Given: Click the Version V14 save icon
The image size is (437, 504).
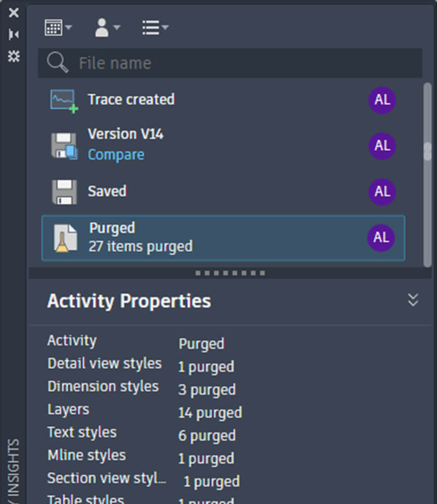Looking at the screenshot, I should pyautogui.click(x=64, y=145).
